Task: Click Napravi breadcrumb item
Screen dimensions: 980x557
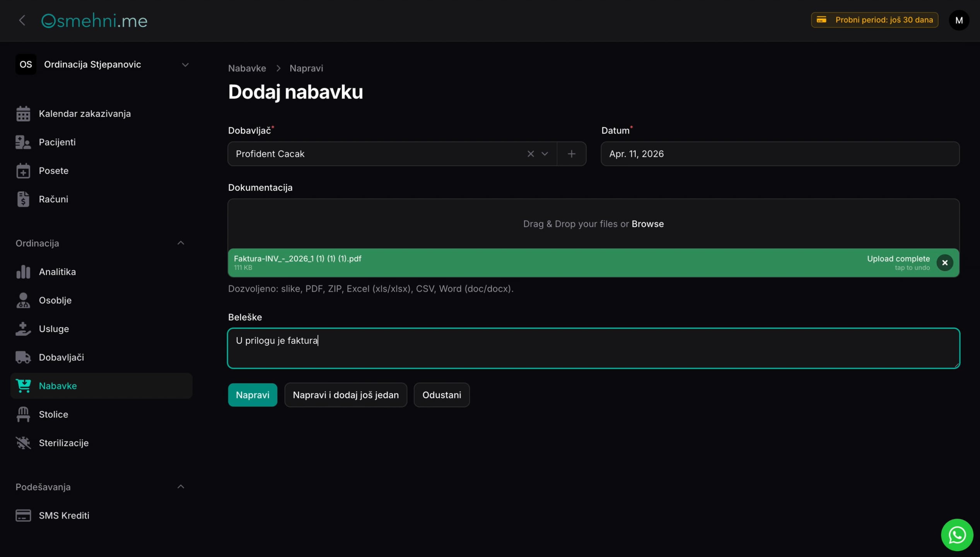Action: point(306,68)
